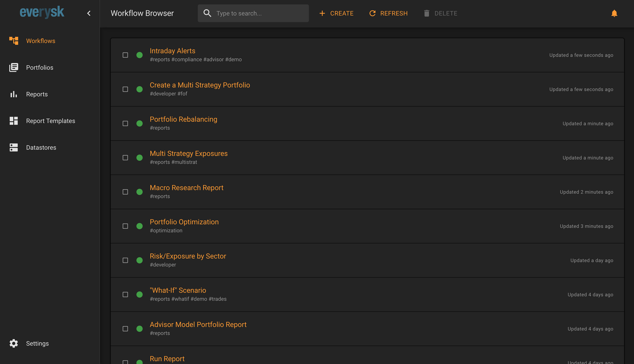Check the Intraday Alerts checkbox
Viewport: 634px width, 364px height.
click(125, 55)
